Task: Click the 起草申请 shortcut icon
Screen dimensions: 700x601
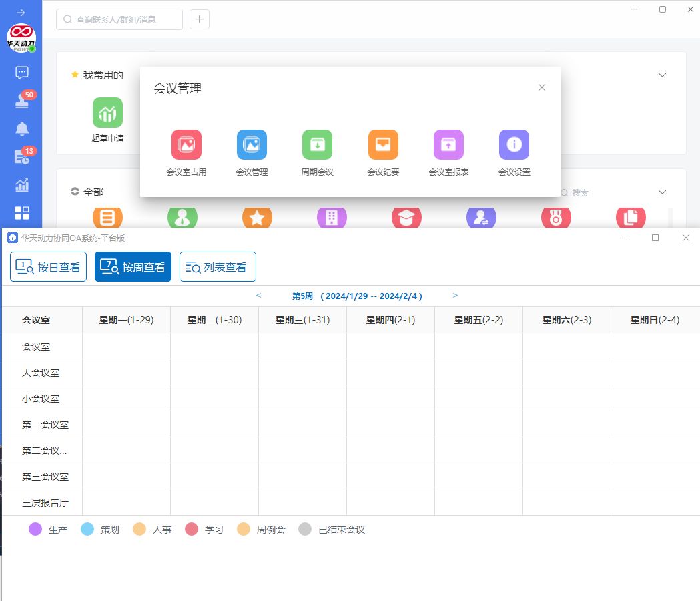Action: [107, 113]
